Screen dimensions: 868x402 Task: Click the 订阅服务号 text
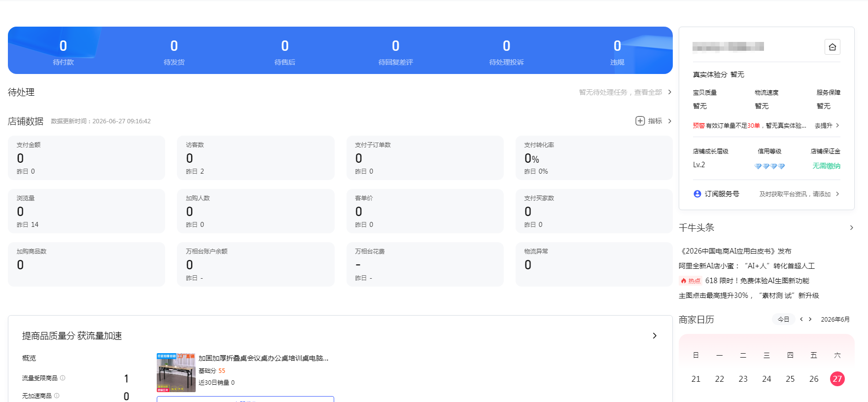click(x=722, y=194)
